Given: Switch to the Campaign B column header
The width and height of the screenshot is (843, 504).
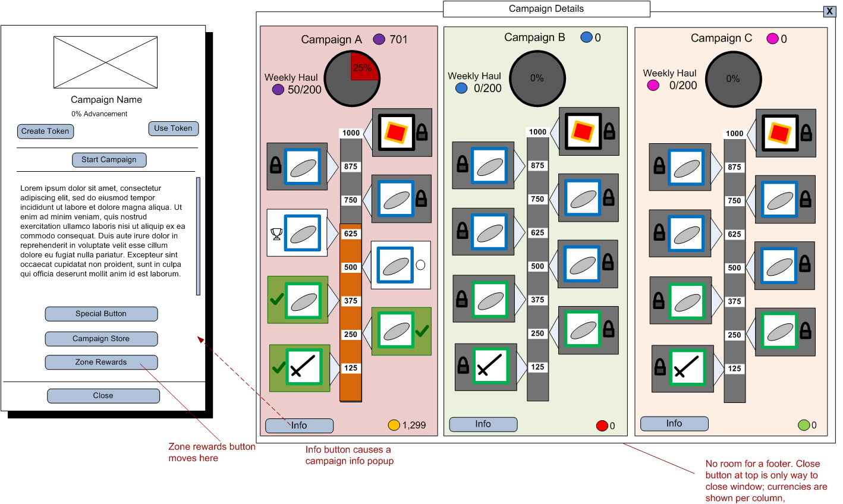Looking at the screenshot, I should pos(536,37).
